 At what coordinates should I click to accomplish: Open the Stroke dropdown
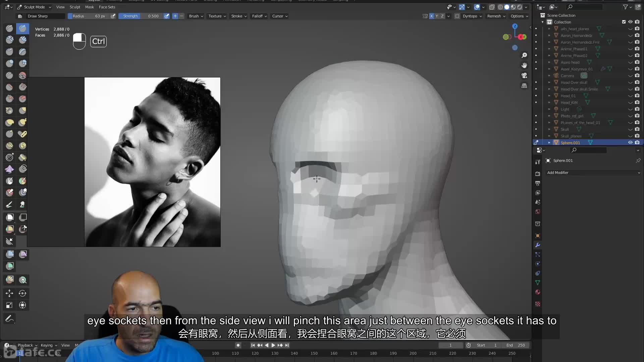239,16
